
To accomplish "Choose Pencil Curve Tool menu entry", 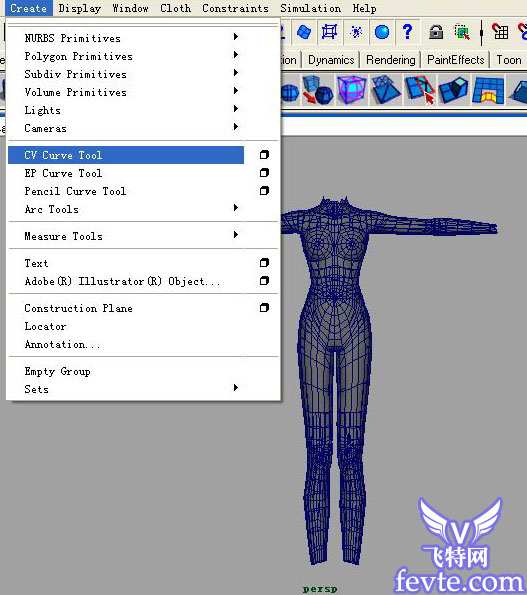I will (126, 191).
